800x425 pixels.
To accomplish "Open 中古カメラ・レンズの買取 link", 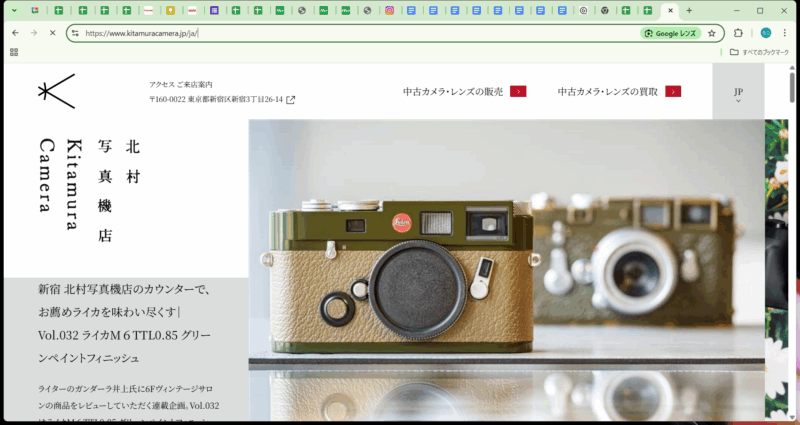I will click(x=608, y=92).
